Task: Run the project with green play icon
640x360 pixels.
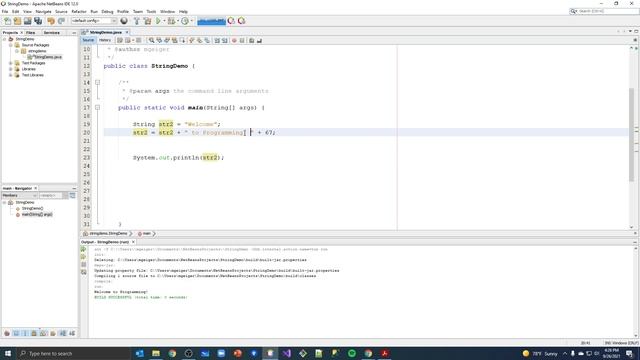Action: 158,21
